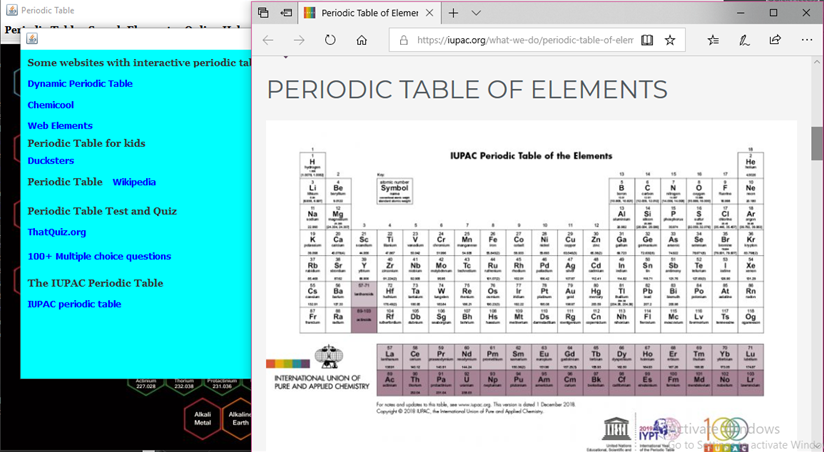Go to the Edge home page
The image size is (824, 452).
coord(362,40)
